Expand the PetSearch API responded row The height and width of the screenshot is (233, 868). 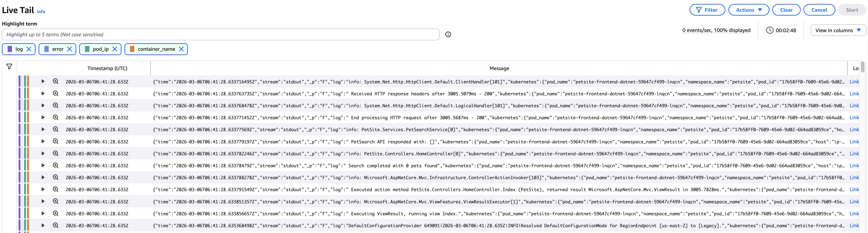(43, 141)
